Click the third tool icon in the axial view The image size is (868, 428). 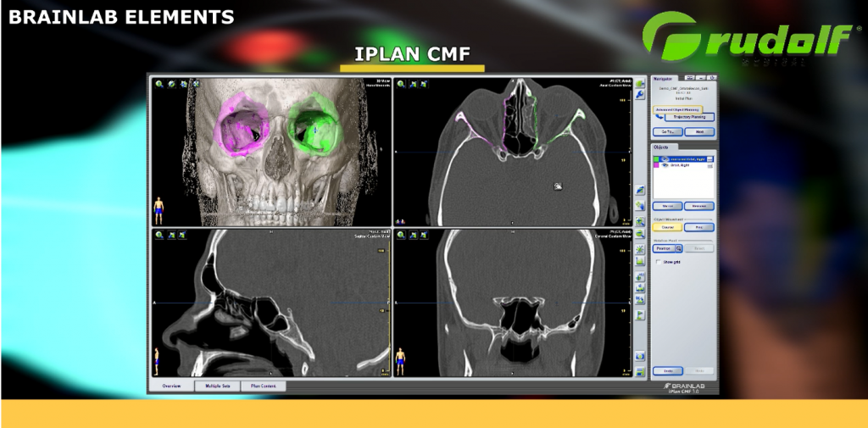pos(424,84)
